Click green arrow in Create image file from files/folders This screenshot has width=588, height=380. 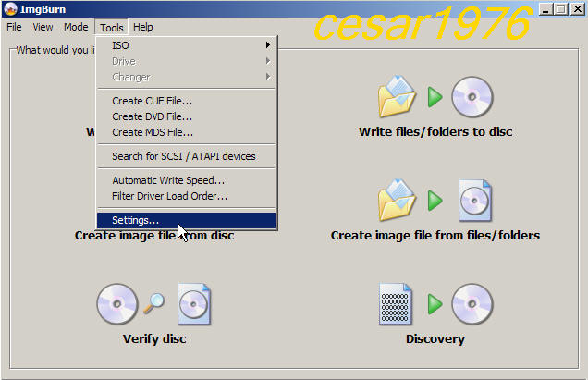click(435, 201)
